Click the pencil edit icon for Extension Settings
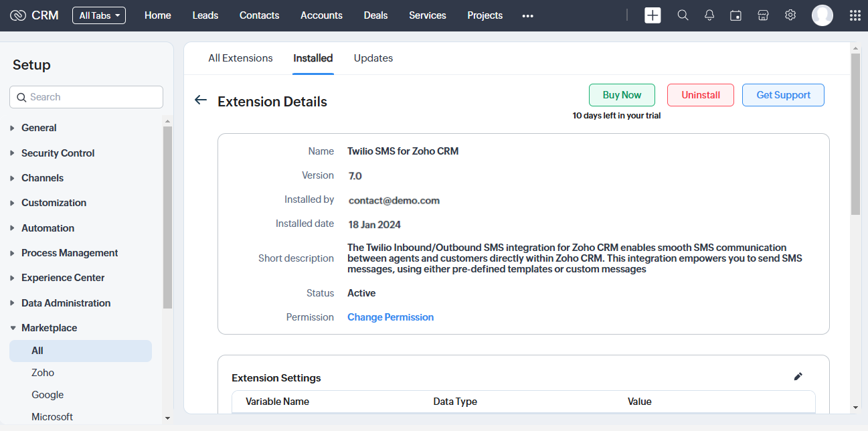This screenshot has width=868, height=431. point(798,377)
